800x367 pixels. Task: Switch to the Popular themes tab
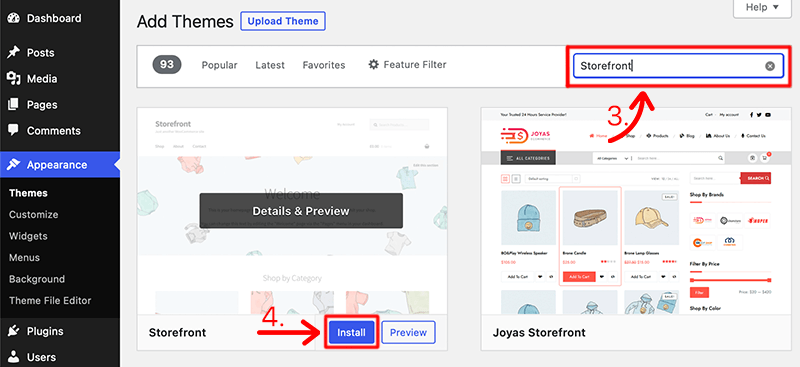click(x=219, y=65)
